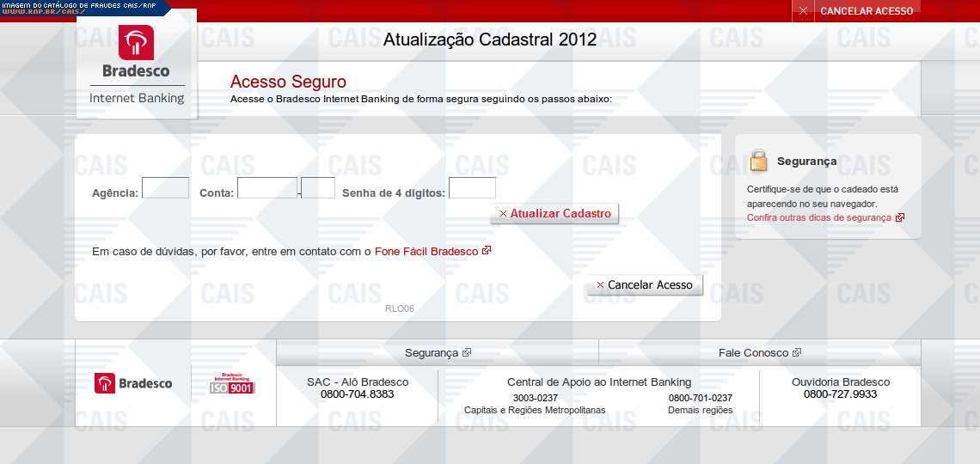The height and width of the screenshot is (464, 980).
Task: Focus the Conta check digit field
Action: pos(318,188)
